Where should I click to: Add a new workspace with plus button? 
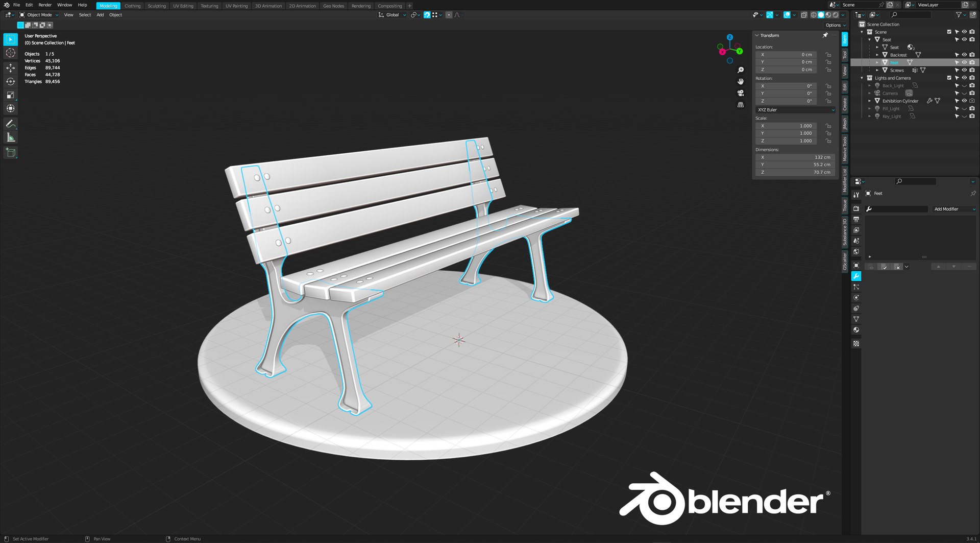coord(409,6)
